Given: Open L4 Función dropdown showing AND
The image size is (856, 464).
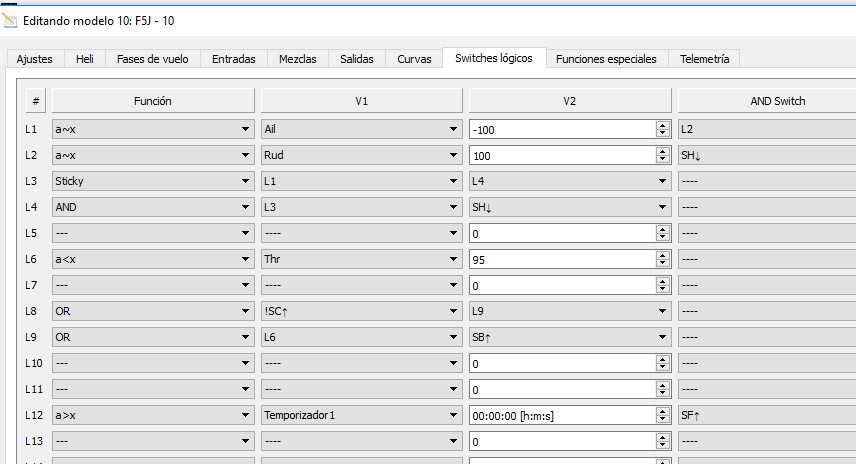Looking at the screenshot, I should coord(152,207).
